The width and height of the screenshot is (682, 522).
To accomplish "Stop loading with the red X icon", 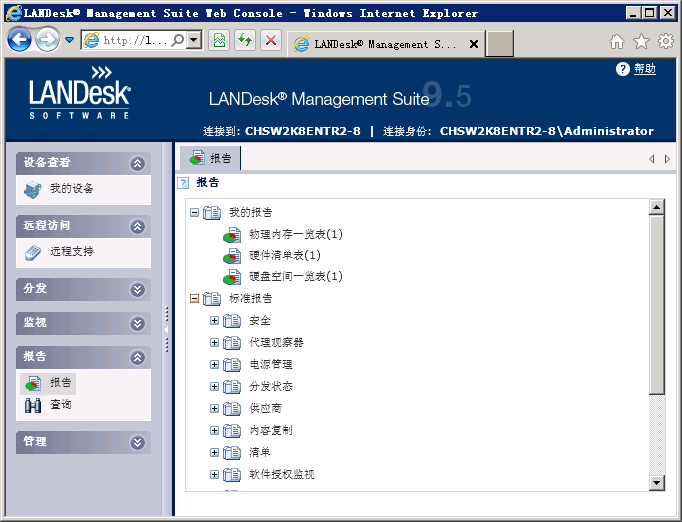I will (271, 40).
